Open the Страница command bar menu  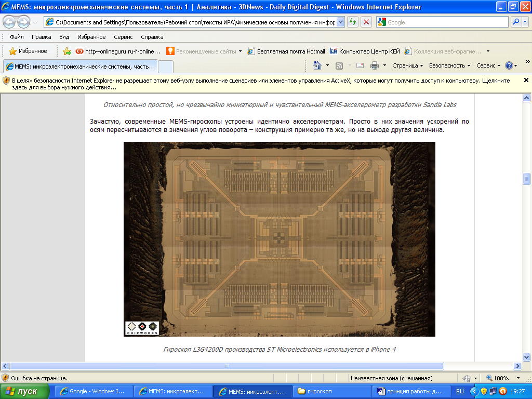(407, 65)
